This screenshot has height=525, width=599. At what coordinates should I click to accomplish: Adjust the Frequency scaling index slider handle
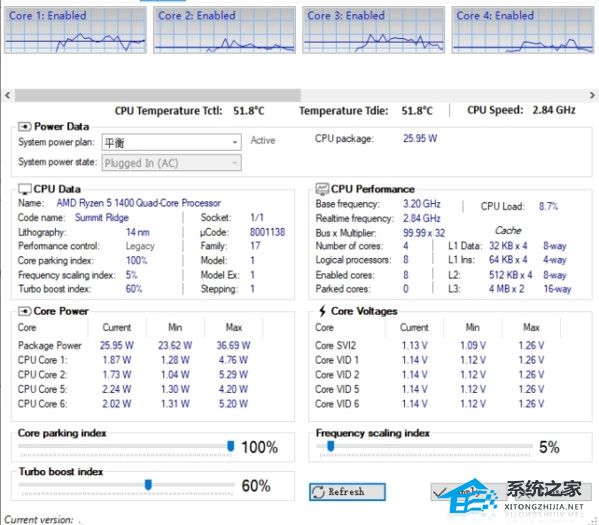pyautogui.click(x=331, y=446)
